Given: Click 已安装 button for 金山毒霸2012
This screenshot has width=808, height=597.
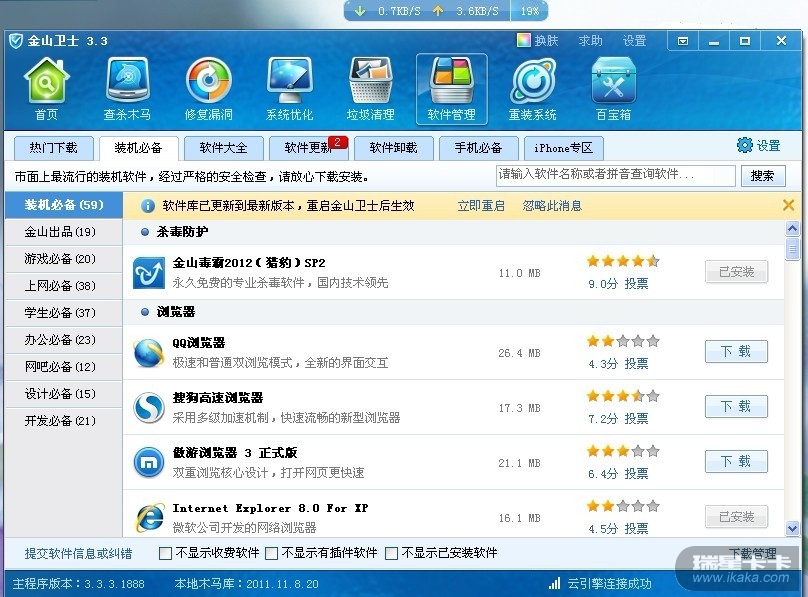Looking at the screenshot, I should (736, 271).
